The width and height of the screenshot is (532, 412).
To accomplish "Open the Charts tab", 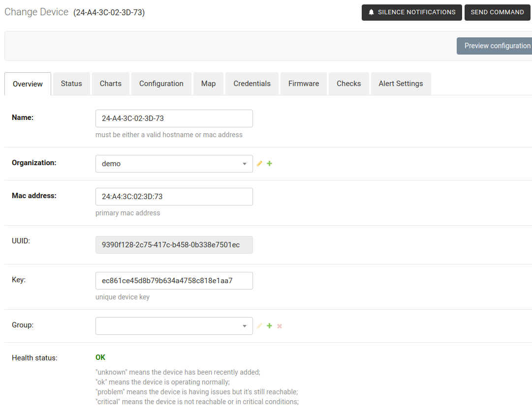I will (110, 84).
